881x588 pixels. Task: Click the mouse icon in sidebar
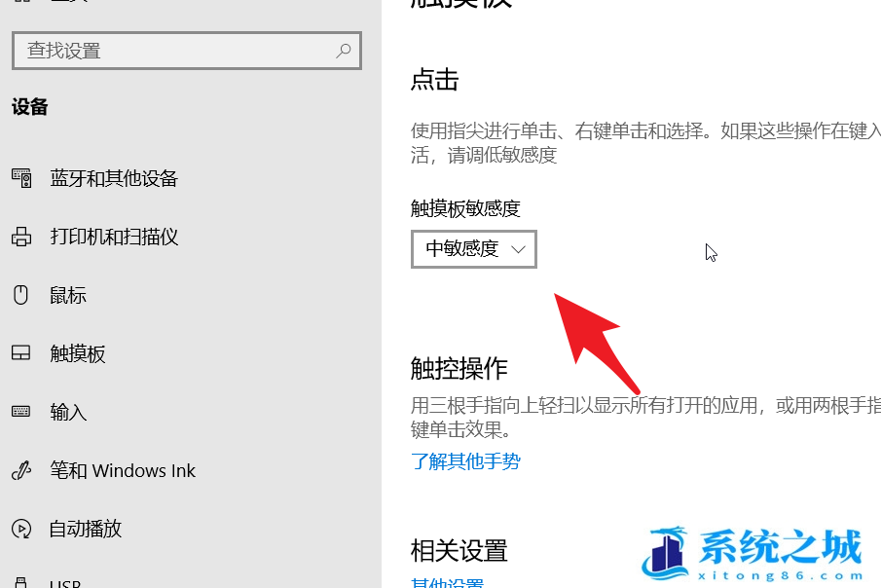click(20, 295)
